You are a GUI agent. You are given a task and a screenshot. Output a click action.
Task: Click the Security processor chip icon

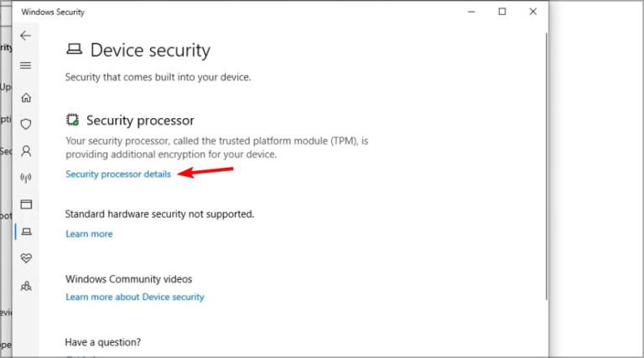tap(73, 121)
